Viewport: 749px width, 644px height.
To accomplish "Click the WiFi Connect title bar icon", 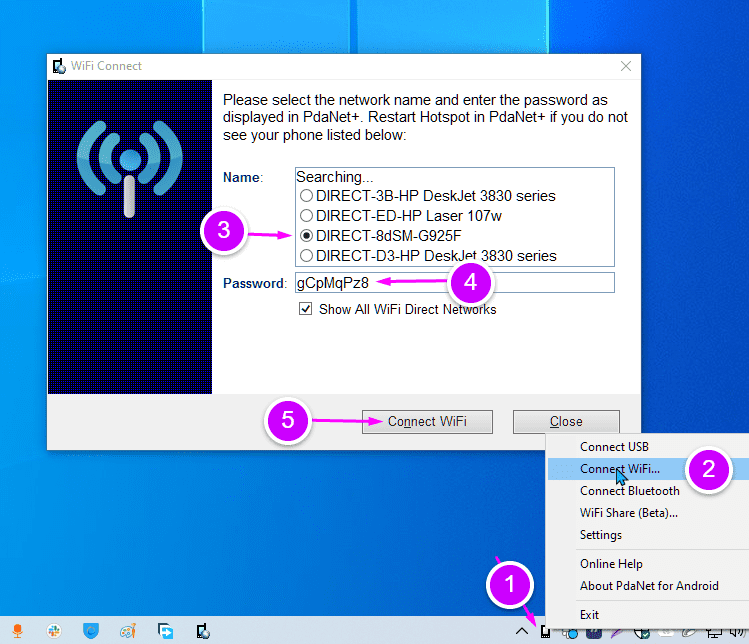I will click(59, 66).
